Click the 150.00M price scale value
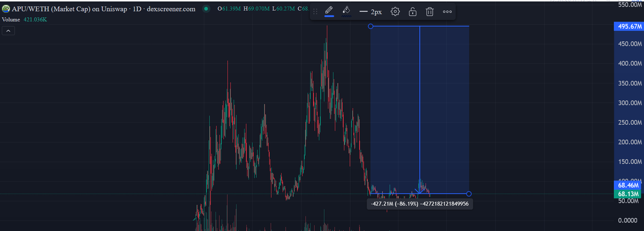644x231 pixels. pyautogui.click(x=630, y=162)
